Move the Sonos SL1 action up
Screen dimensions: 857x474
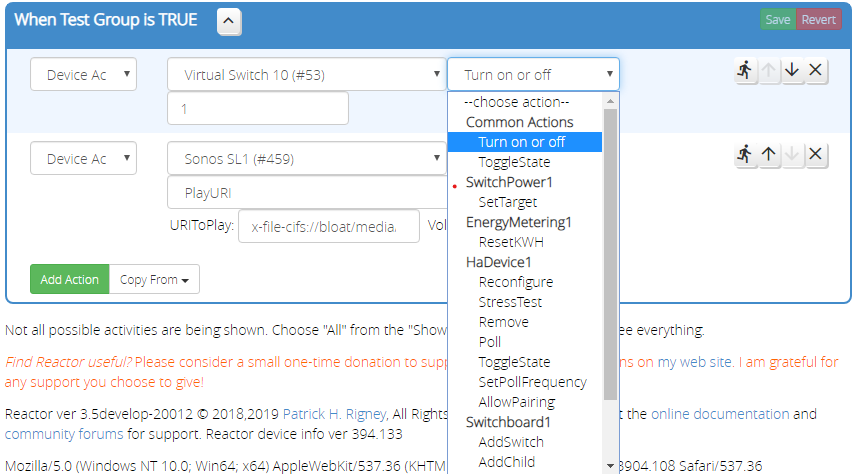tap(769, 154)
